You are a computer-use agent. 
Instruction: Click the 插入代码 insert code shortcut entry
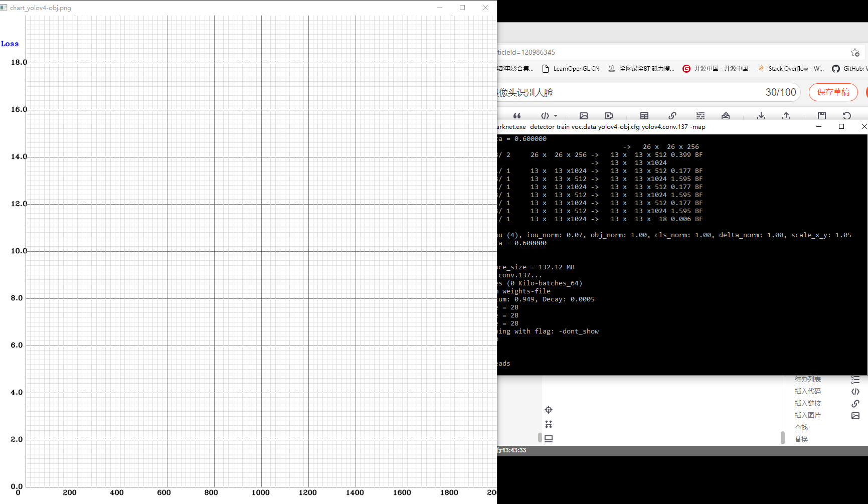pos(808,391)
